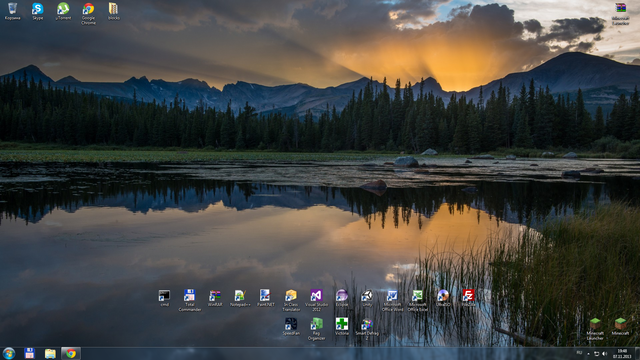Show hidden tray icons arrow
Screen dimensions: 640x360
click(x=588, y=353)
